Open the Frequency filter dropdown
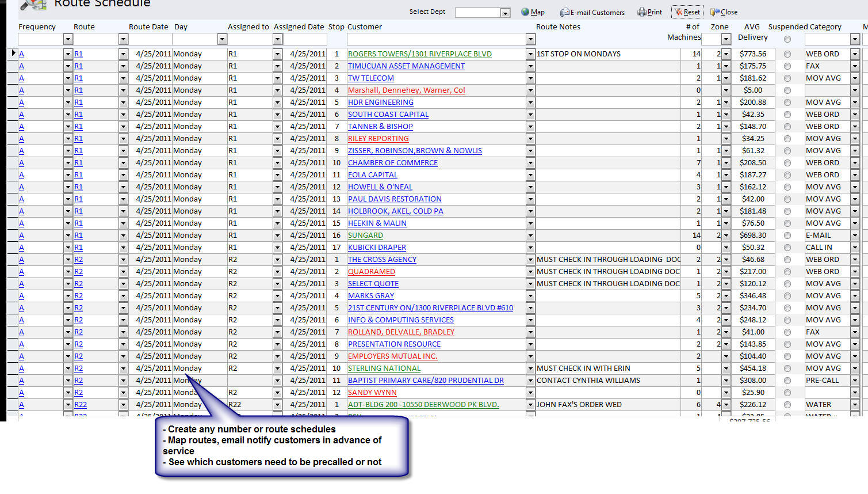The image size is (868, 494). pyautogui.click(x=68, y=39)
